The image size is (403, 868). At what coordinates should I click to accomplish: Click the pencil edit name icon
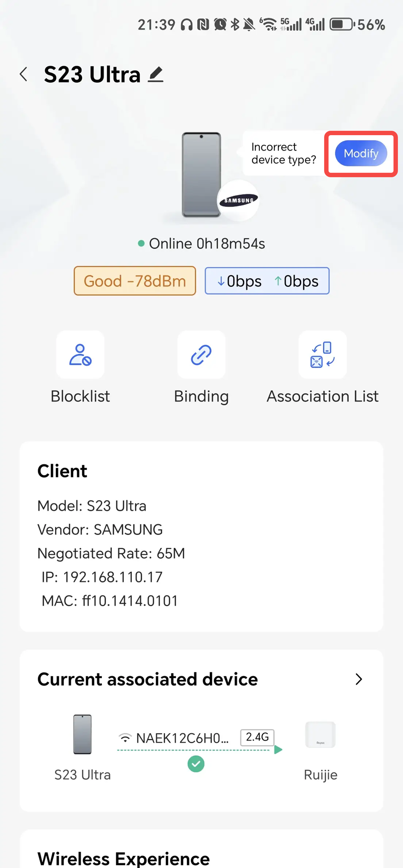pyautogui.click(x=156, y=74)
